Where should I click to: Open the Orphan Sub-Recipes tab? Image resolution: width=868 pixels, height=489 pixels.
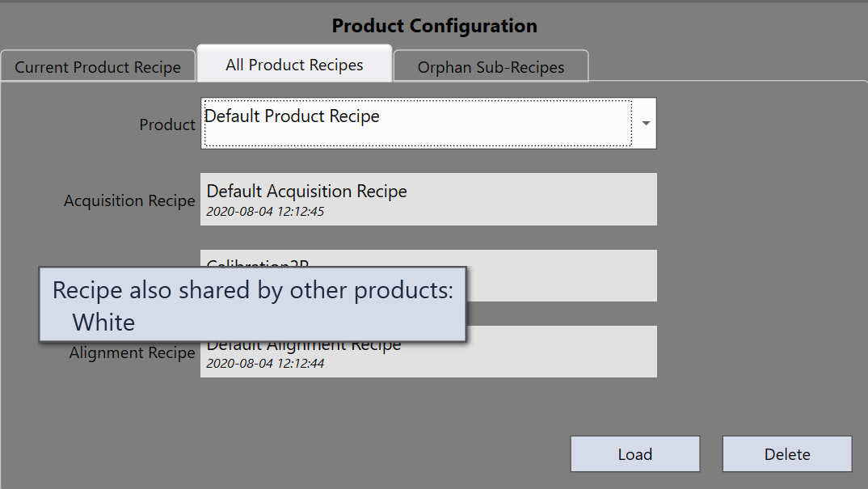point(491,67)
